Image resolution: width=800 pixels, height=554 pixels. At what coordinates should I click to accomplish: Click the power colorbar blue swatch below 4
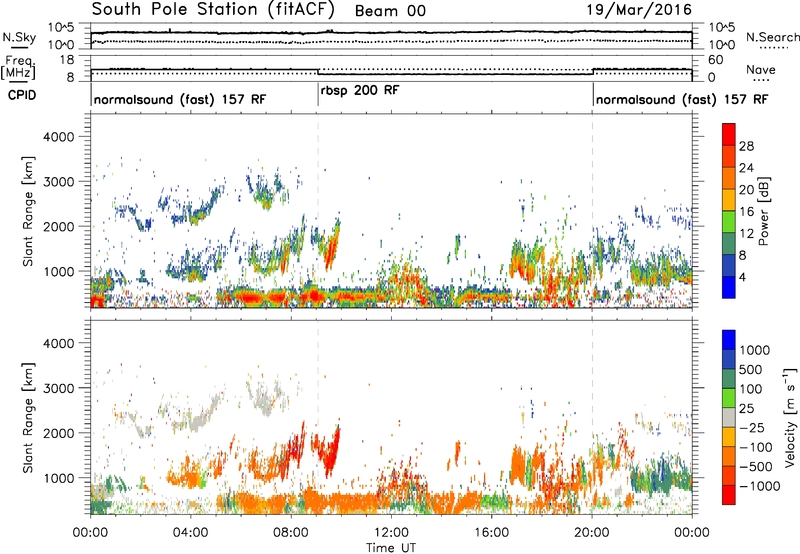[728, 287]
